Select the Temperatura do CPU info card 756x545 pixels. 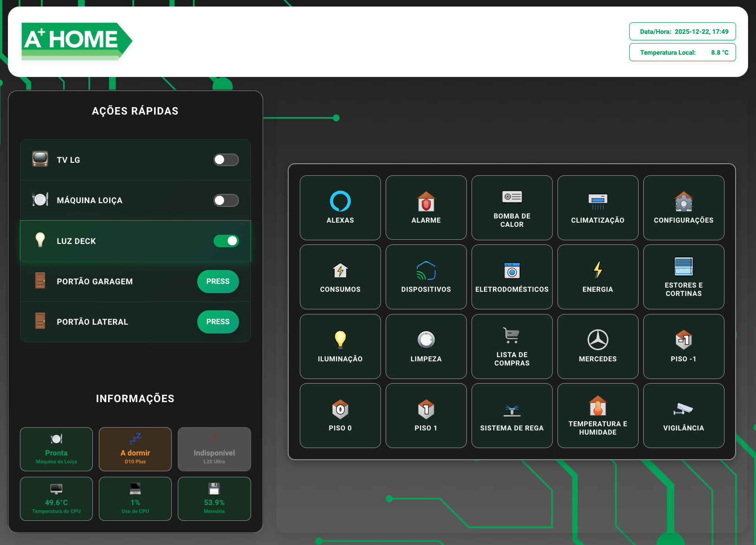coord(56,499)
